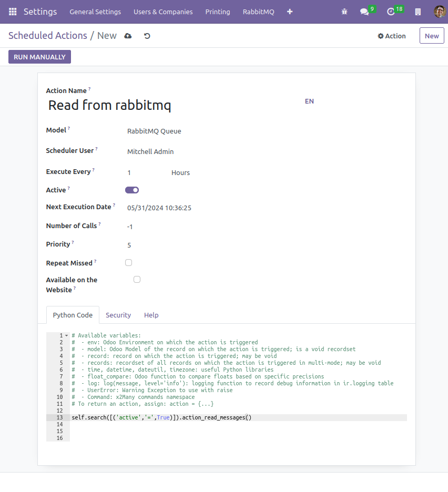The image size is (448, 492).
Task: Open the conversations chat icon
Action: click(364, 12)
